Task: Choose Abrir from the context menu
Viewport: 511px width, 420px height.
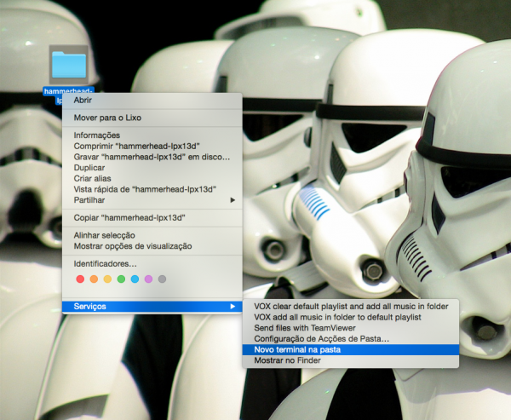Action: pyautogui.click(x=152, y=101)
